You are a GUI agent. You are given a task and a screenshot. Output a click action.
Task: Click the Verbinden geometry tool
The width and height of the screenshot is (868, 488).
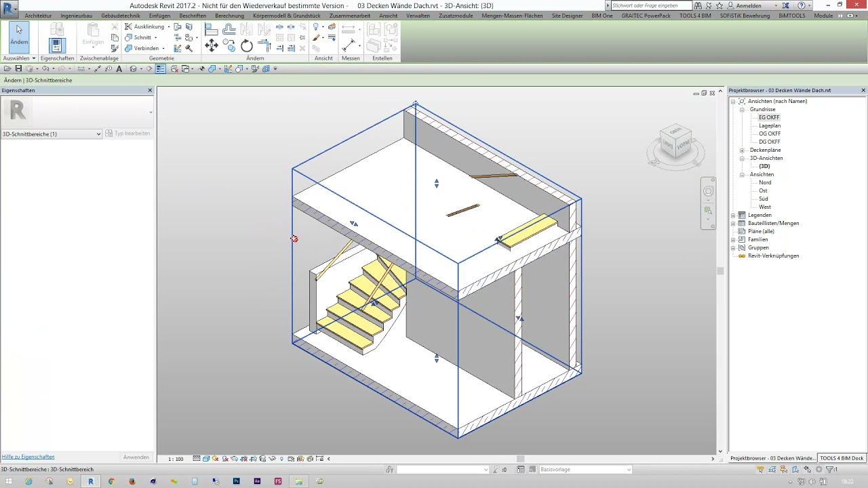pos(141,48)
